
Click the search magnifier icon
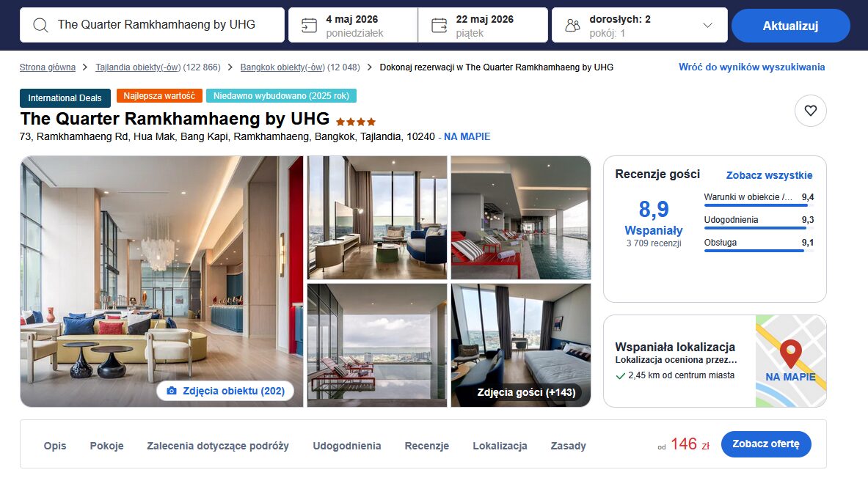tap(40, 26)
